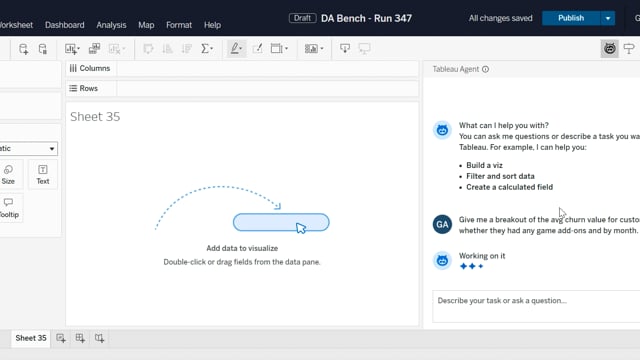Click the pause auto updates data icon
This screenshot has height=360, width=640.
(x=42, y=49)
